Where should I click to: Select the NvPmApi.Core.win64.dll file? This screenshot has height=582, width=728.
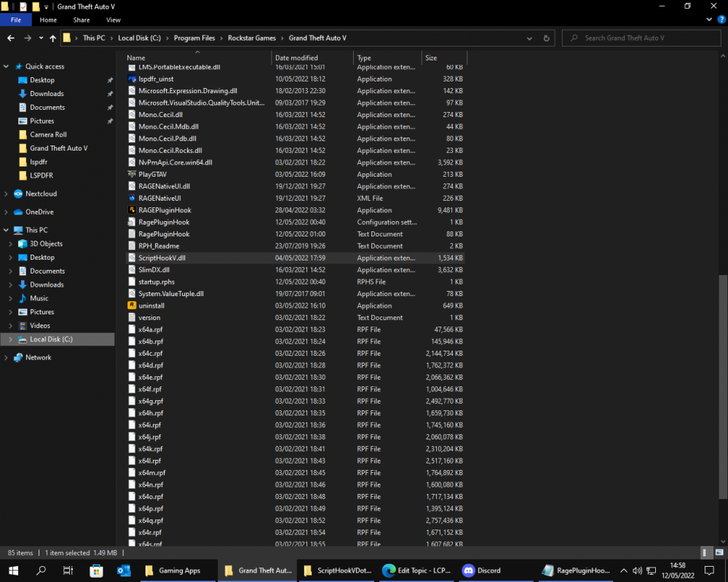coord(296,162)
